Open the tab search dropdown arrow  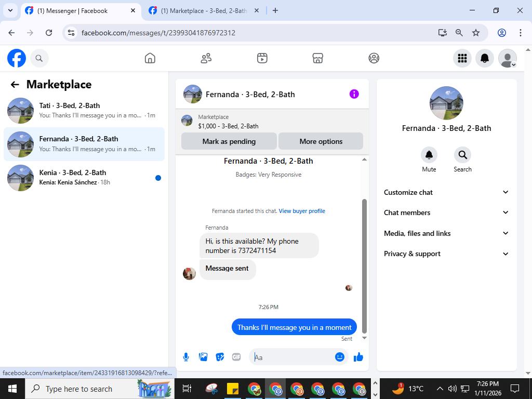click(10, 10)
